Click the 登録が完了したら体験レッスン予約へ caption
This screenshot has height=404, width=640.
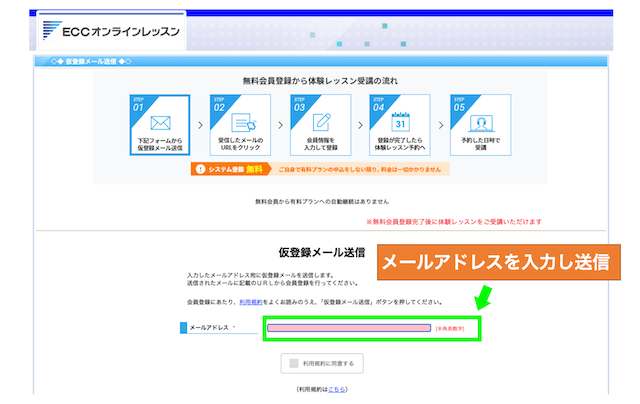point(400,144)
